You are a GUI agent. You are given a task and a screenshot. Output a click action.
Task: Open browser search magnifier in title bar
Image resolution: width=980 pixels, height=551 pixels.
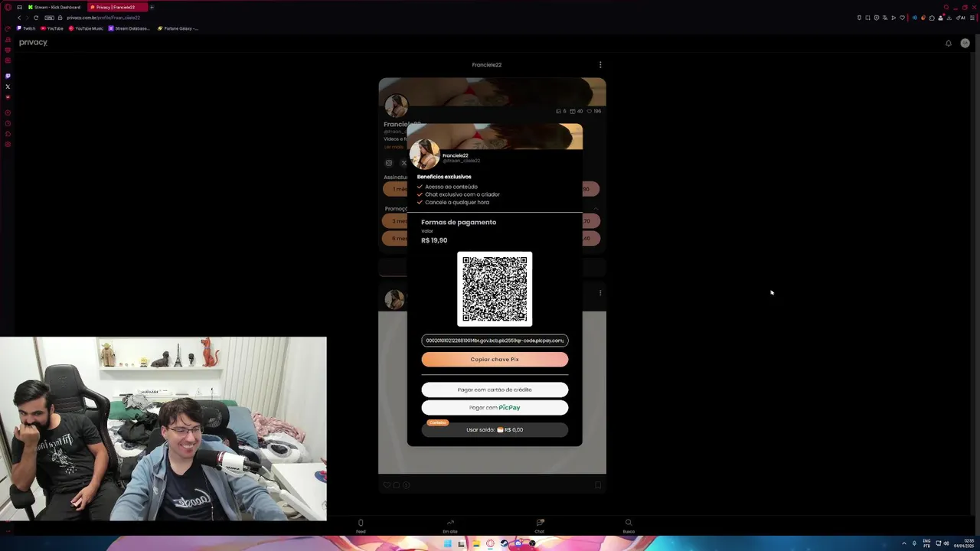[946, 7]
